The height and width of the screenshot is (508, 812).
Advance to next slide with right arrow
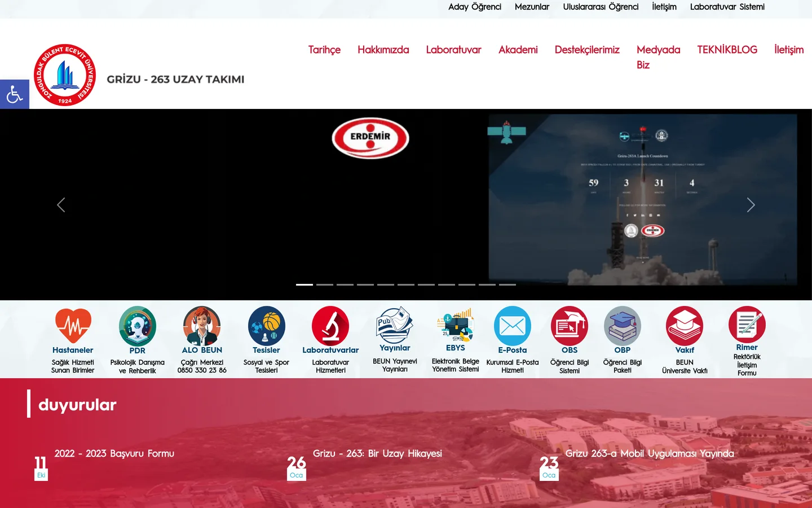(751, 205)
